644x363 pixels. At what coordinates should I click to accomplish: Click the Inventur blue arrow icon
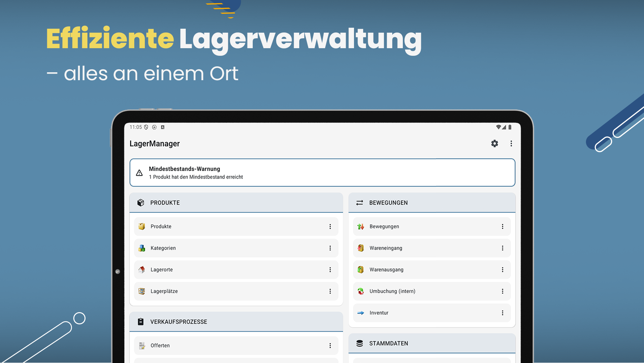[361, 313]
